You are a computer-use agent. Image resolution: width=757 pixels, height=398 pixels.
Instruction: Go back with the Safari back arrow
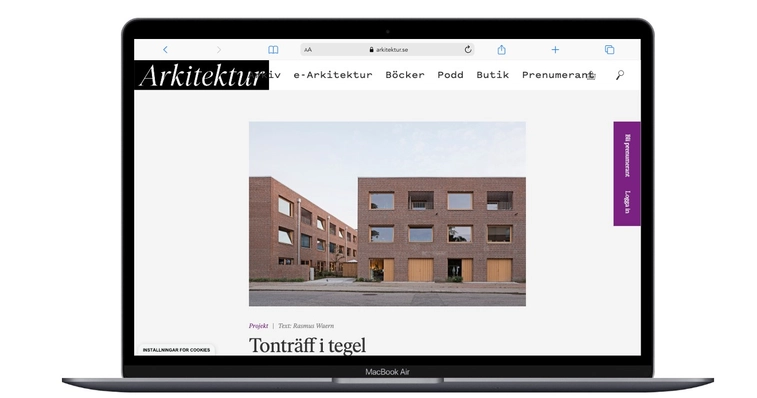(165, 50)
